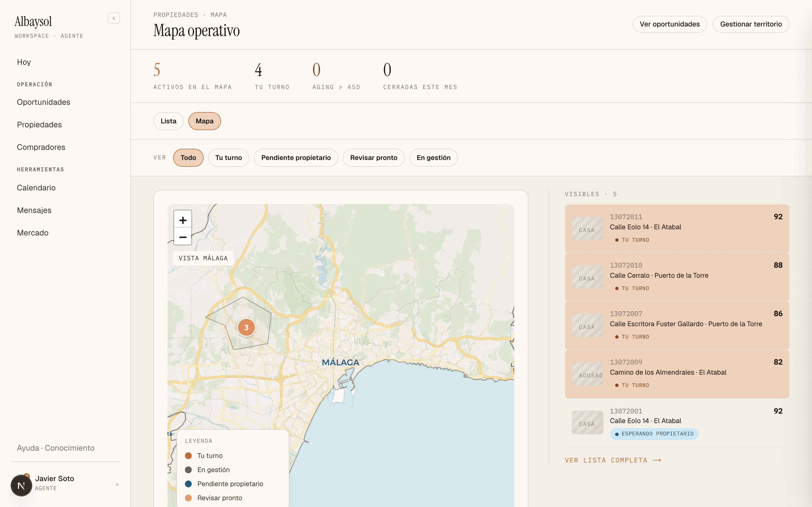812x507 pixels.
Task: Click the Javier Soto avatar icon
Action: pyautogui.click(x=21, y=485)
